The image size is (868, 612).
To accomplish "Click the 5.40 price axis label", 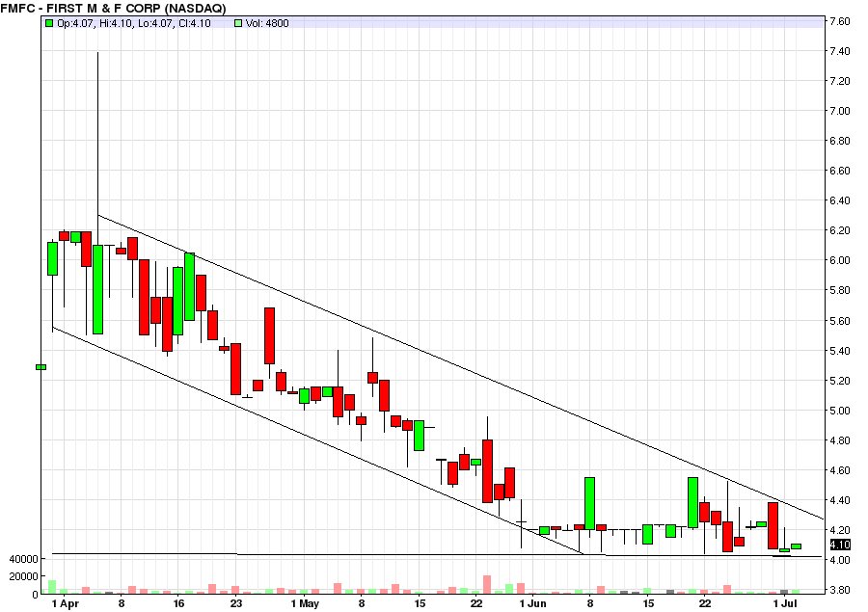I will [x=840, y=351].
